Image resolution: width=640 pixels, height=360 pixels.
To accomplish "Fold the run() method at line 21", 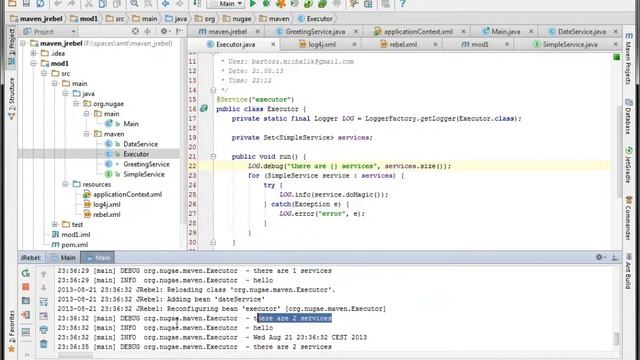I will [x=213, y=156].
